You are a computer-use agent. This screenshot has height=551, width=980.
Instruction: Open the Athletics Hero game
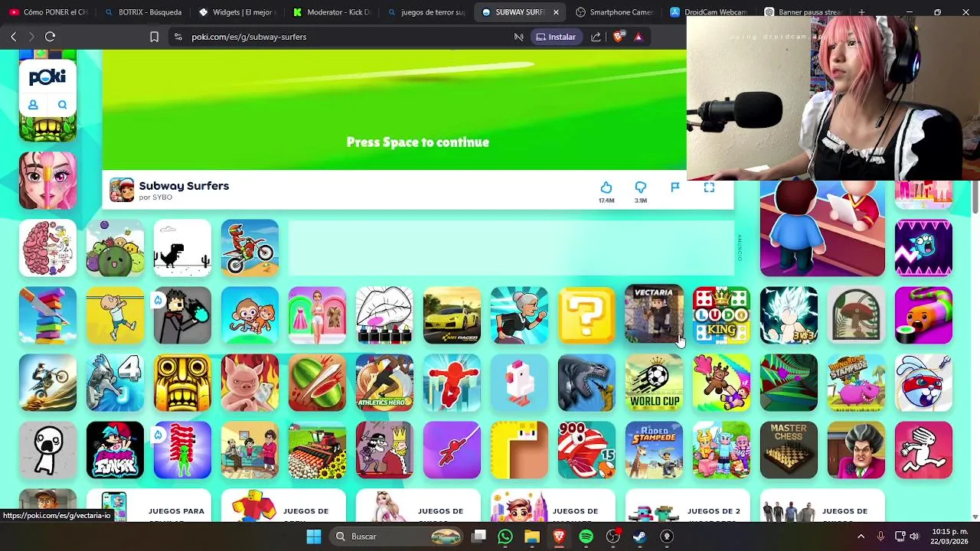[x=384, y=383]
